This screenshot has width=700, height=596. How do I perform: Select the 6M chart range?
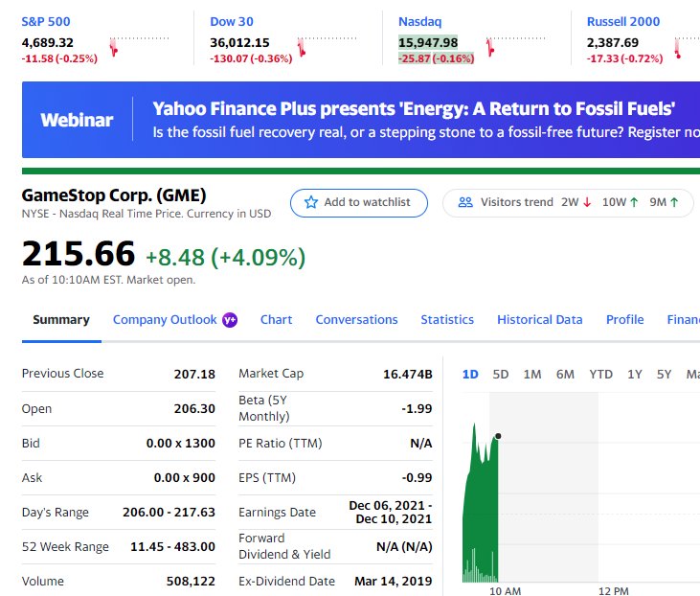(x=565, y=375)
